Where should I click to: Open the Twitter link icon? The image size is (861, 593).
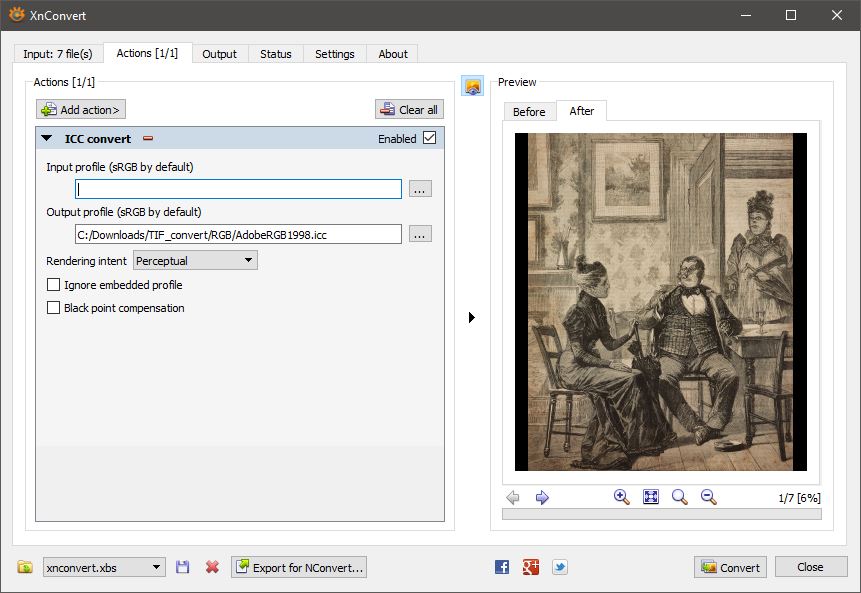pos(560,567)
